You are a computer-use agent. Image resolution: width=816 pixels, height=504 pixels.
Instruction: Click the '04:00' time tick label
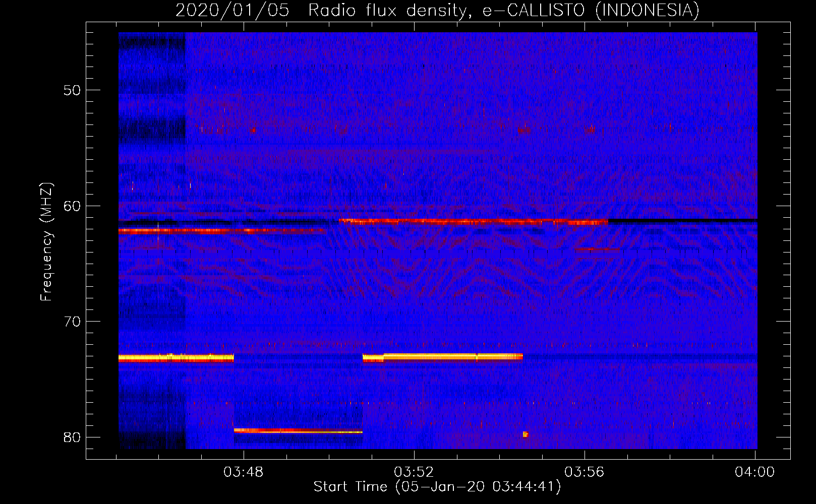click(x=754, y=472)
